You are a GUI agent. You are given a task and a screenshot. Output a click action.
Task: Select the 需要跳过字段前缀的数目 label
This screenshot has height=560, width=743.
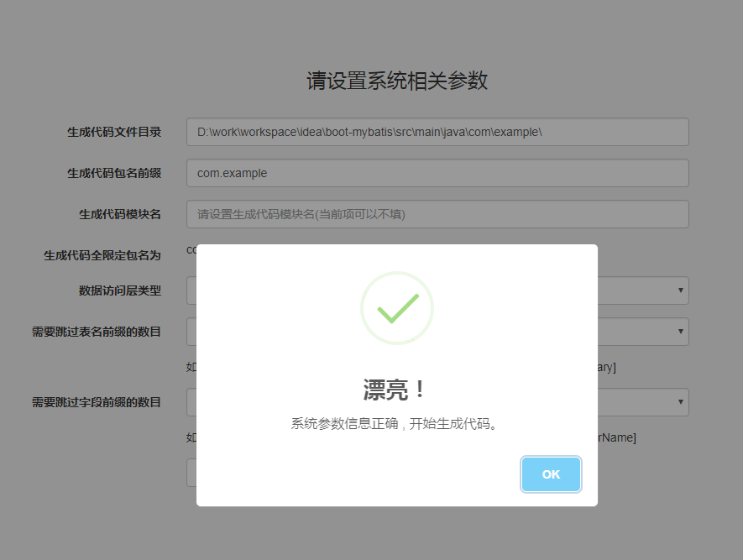[x=97, y=402]
